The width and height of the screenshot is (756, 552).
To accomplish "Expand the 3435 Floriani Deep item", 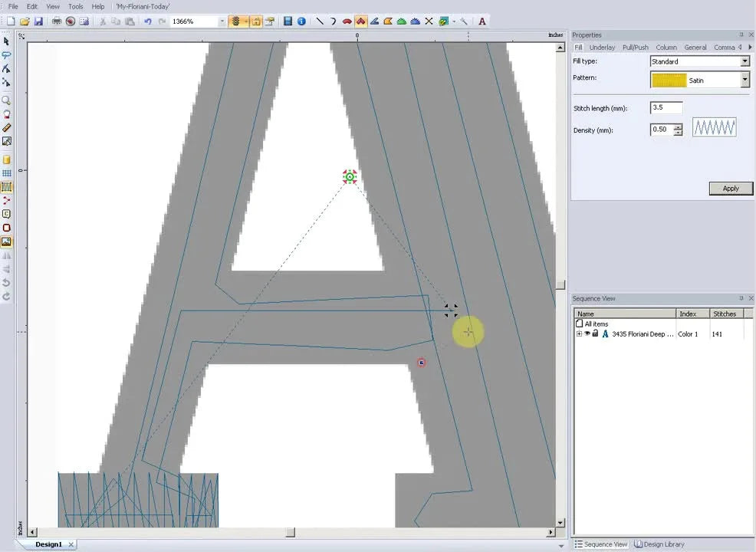I will 579,333.
